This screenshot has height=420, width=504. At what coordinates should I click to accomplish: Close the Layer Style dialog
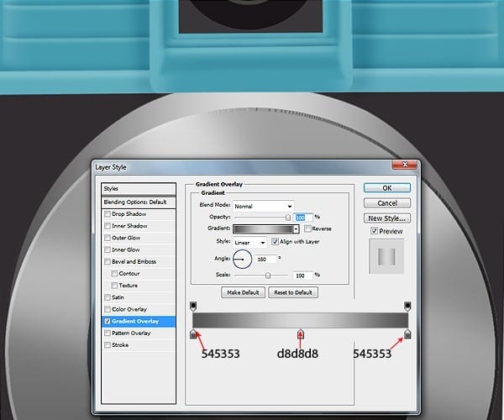tap(405, 165)
